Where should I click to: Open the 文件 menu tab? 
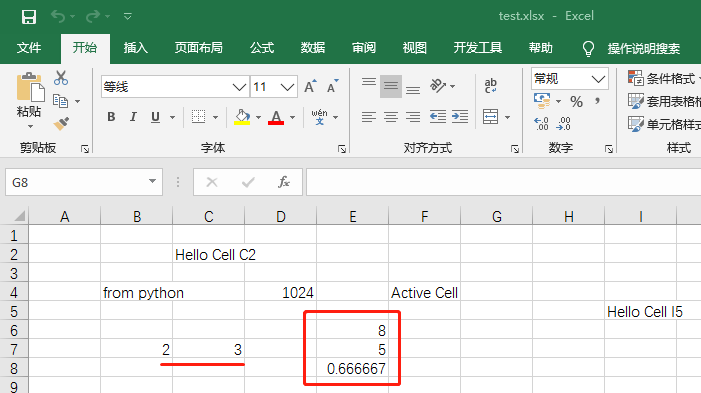tap(29, 48)
